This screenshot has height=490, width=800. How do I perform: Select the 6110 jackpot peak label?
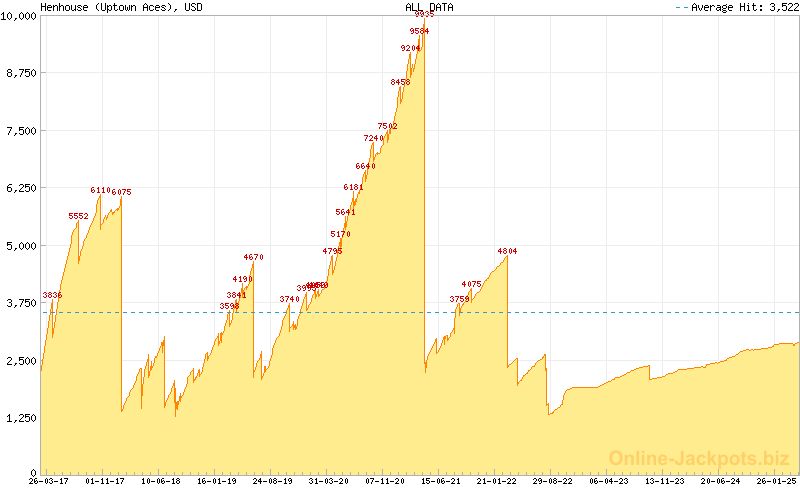100,190
